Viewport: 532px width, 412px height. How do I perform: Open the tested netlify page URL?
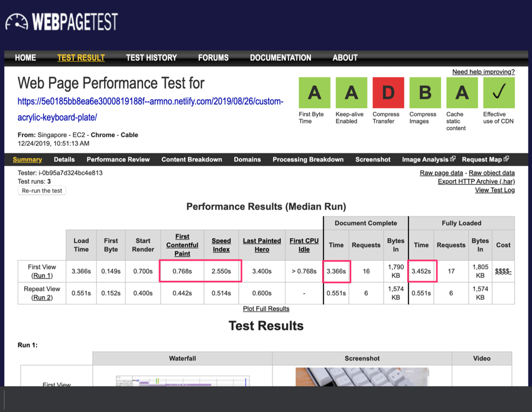[x=150, y=109]
